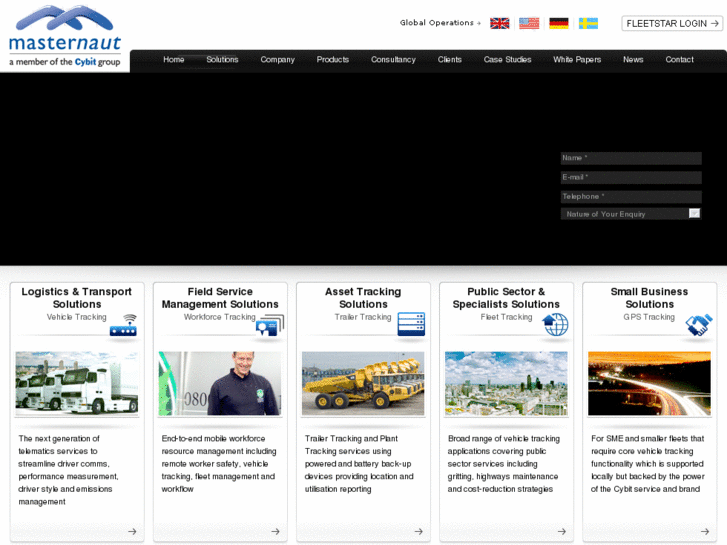
Task: Click the Vehicle Tracking router icon
Action: pyautogui.click(x=123, y=325)
